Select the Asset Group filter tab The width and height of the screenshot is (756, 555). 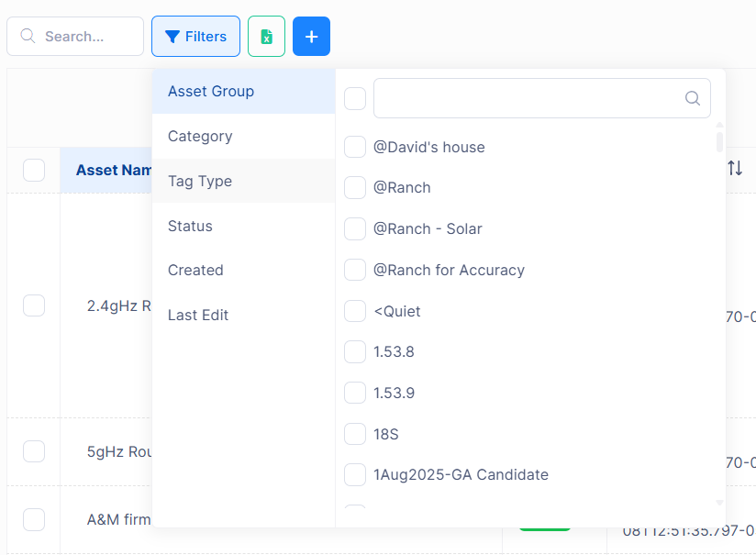pos(211,92)
